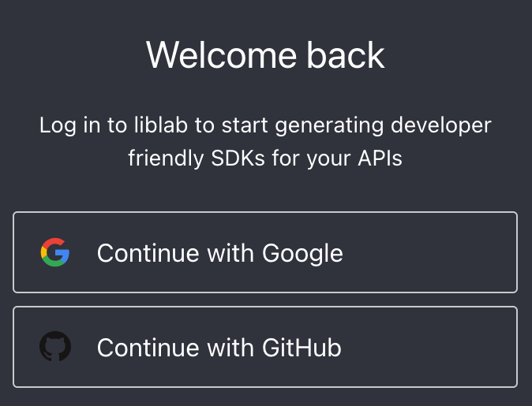
Task: Click the word "GitHub" in the sign-in button
Action: point(302,347)
